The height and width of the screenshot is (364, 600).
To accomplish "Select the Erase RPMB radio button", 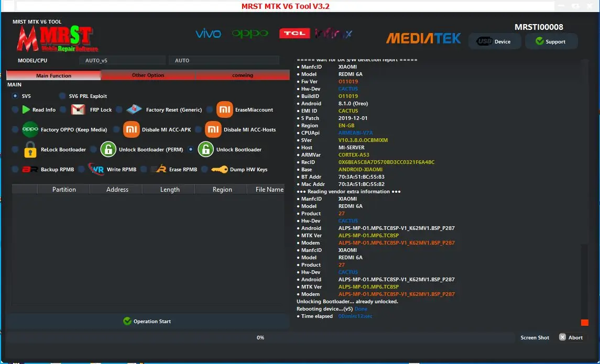I will (x=144, y=169).
